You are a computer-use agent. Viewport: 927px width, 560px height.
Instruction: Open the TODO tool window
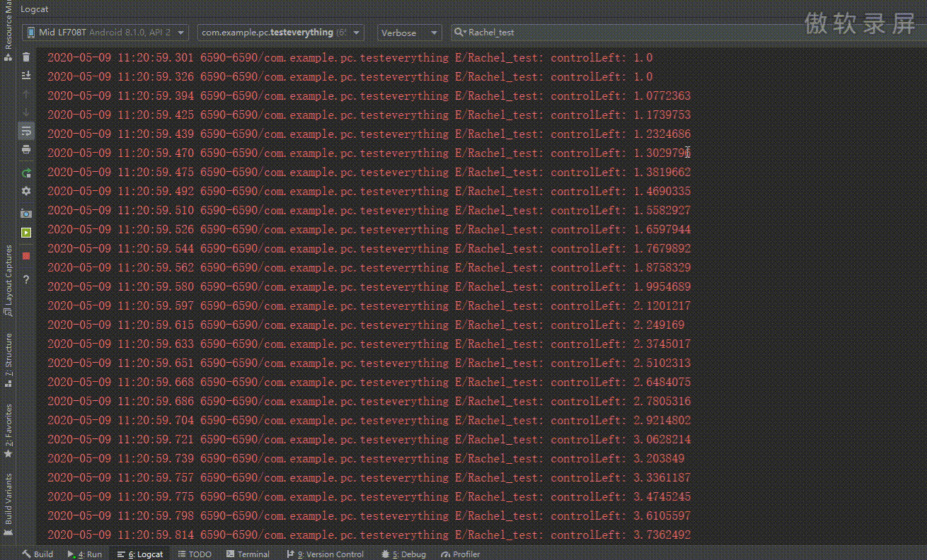point(195,554)
